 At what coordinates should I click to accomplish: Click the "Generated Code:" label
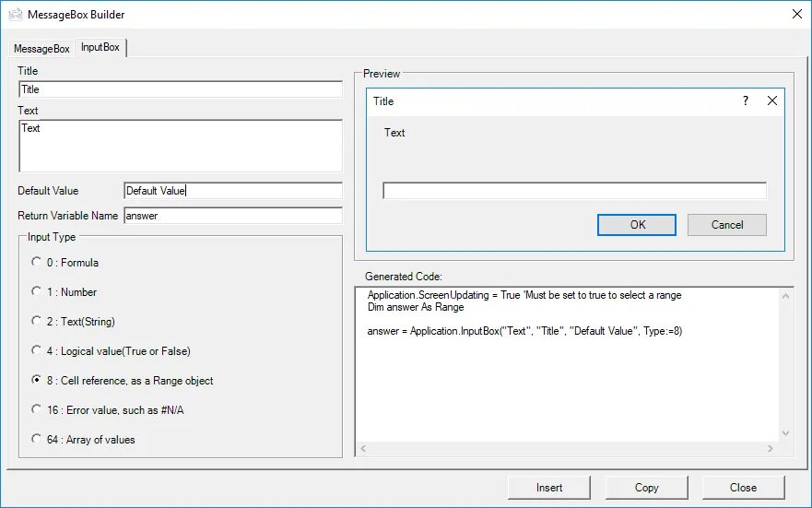404,277
